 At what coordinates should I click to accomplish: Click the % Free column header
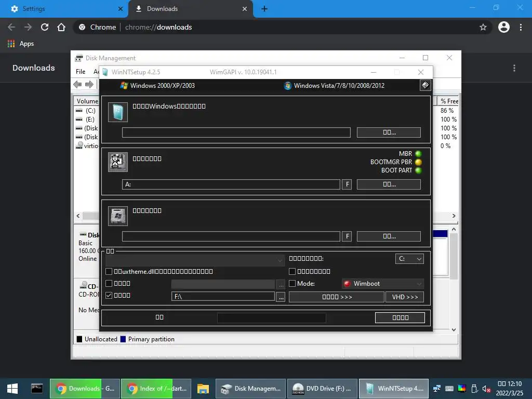448,101
